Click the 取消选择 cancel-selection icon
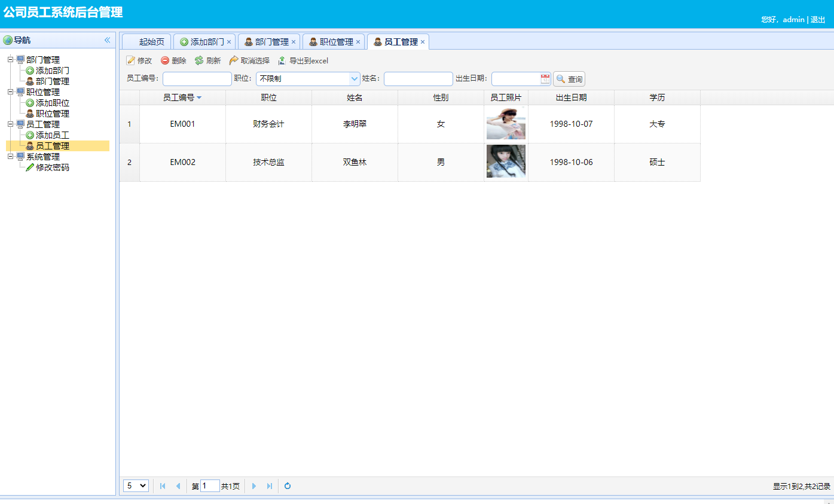Screen dimensions: 834x504 click(x=233, y=60)
